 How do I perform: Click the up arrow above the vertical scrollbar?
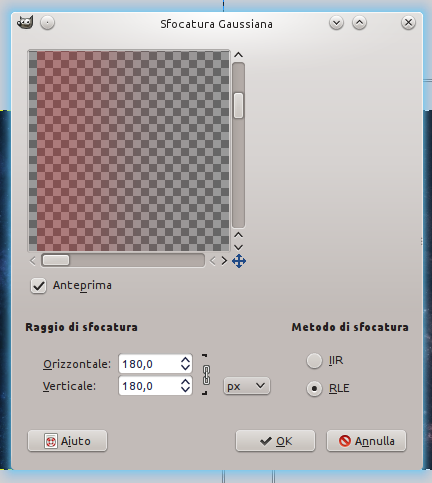[x=238, y=55]
